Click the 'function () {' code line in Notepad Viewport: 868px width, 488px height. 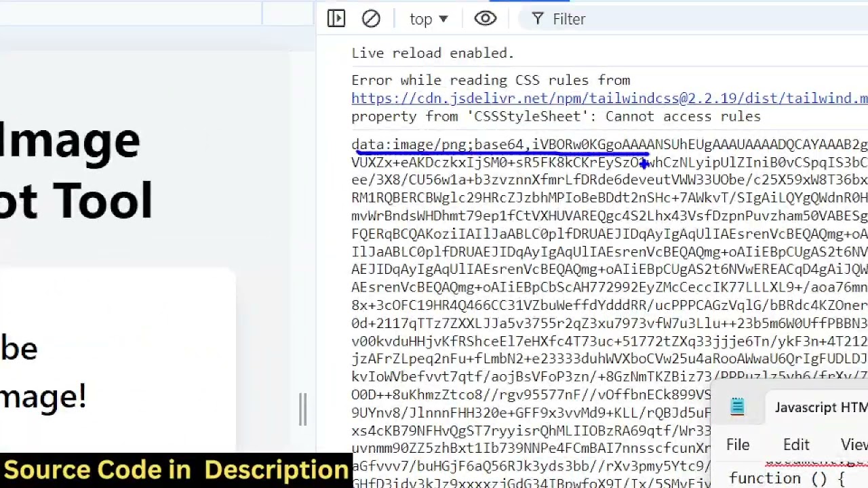click(x=787, y=479)
